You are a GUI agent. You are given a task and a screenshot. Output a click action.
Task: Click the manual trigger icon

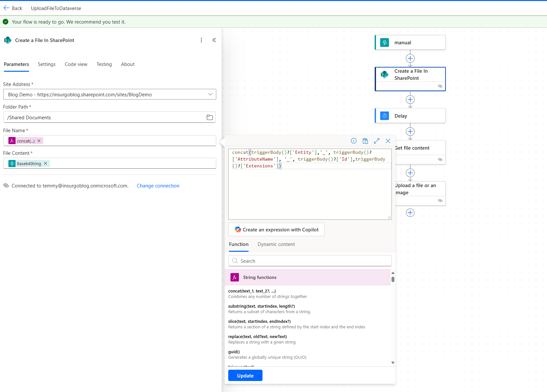[384, 42]
